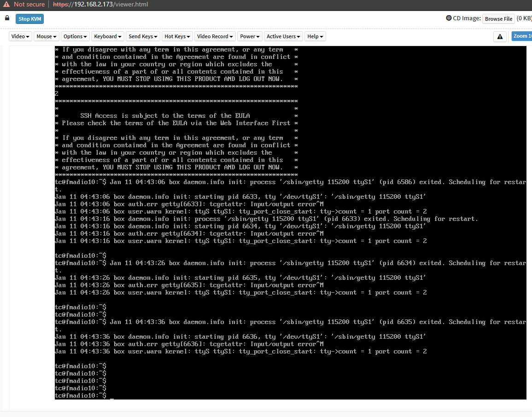
Task: Click the terminal prompt cursor at bottom
Action: [x=112, y=396]
